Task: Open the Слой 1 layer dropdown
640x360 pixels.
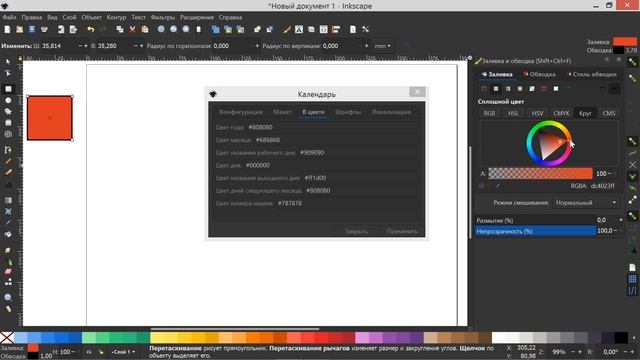Action: [124, 351]
